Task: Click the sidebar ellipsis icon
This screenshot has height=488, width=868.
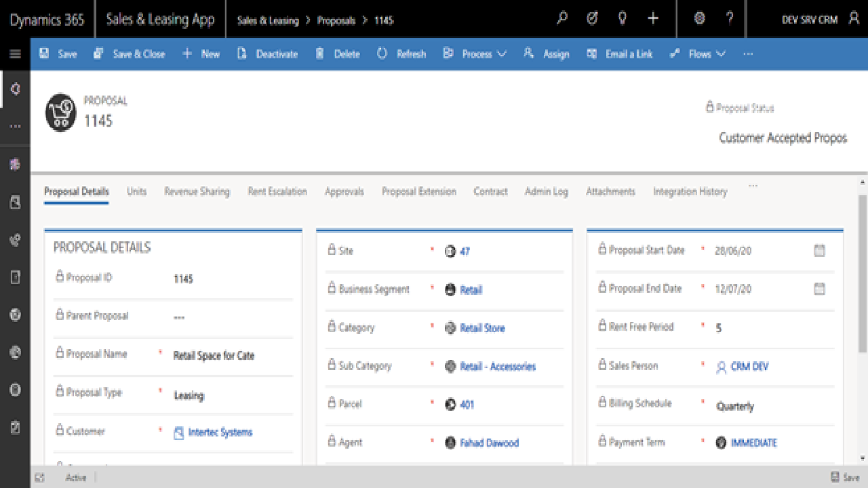Action: click(15, 126)
